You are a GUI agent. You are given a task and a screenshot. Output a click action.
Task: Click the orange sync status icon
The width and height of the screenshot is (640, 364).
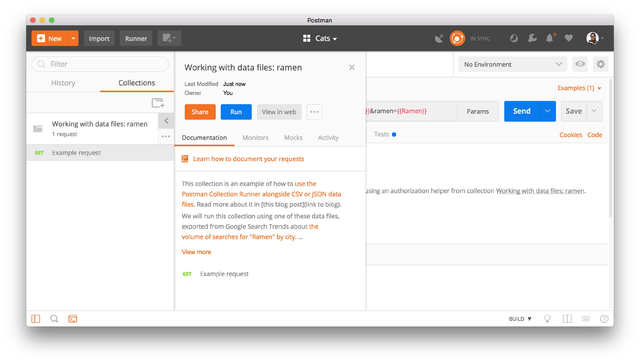click(x=457, y=38)
